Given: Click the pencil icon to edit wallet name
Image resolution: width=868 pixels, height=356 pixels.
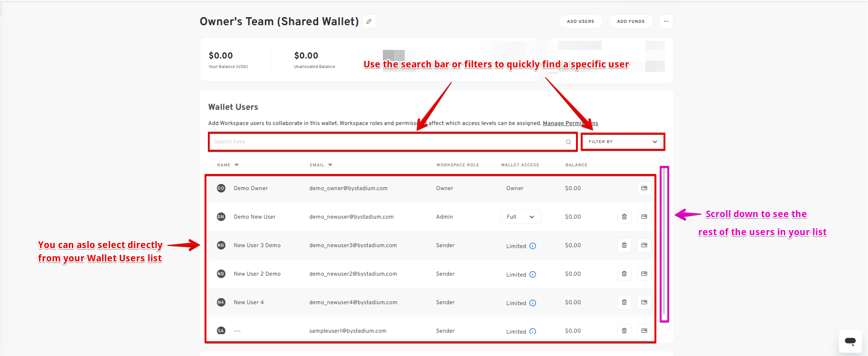Looking at the screenshot, I should pos(369,21).
